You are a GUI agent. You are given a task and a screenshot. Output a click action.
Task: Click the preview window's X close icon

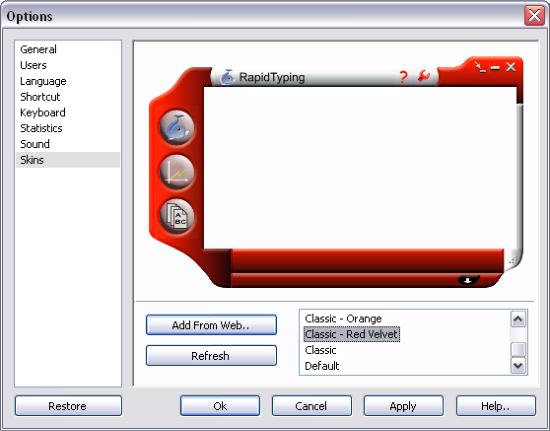point(511,67)
